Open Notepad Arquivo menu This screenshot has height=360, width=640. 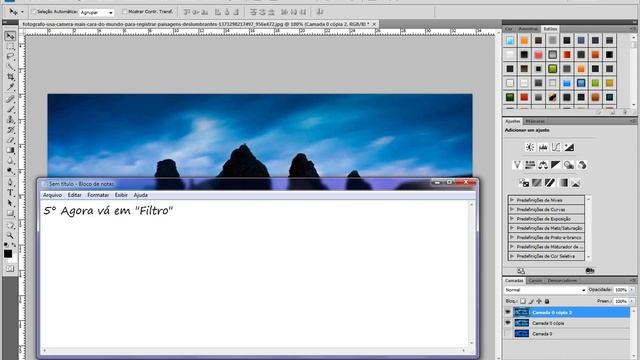pos(53,195)
